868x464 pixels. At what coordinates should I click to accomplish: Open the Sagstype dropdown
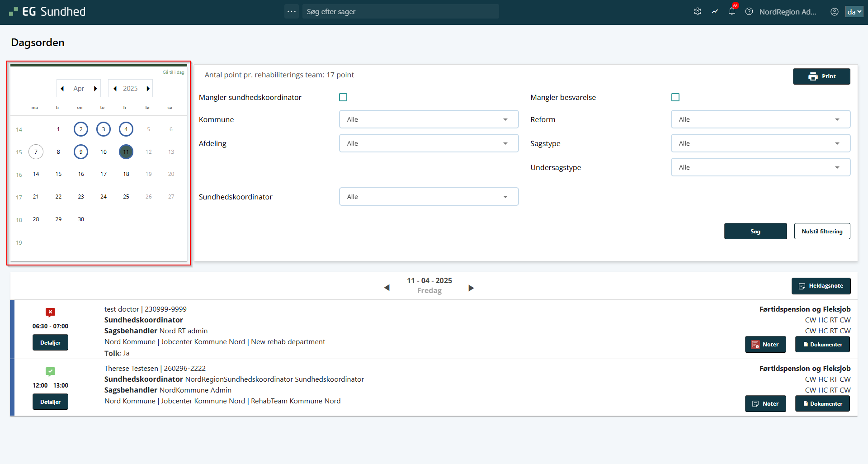point(760,143)
